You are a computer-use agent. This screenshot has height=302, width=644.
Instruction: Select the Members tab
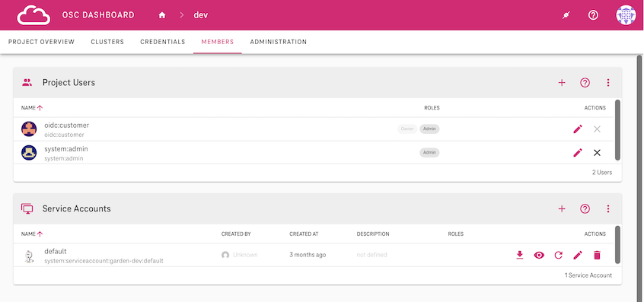(217, 42)
